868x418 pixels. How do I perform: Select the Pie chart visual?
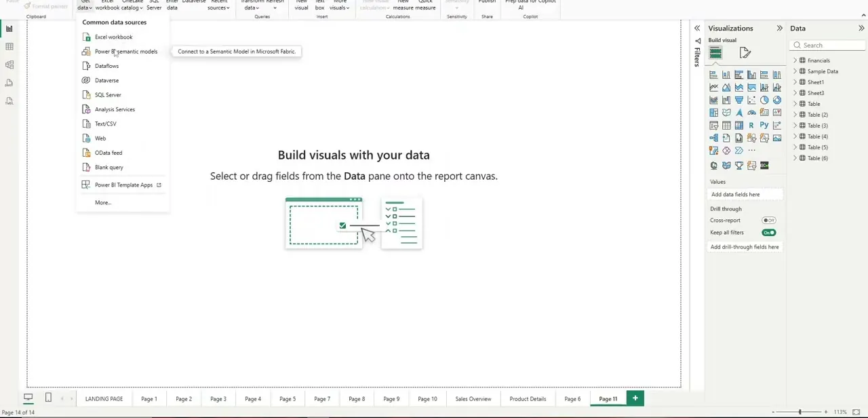coord(764,100)
